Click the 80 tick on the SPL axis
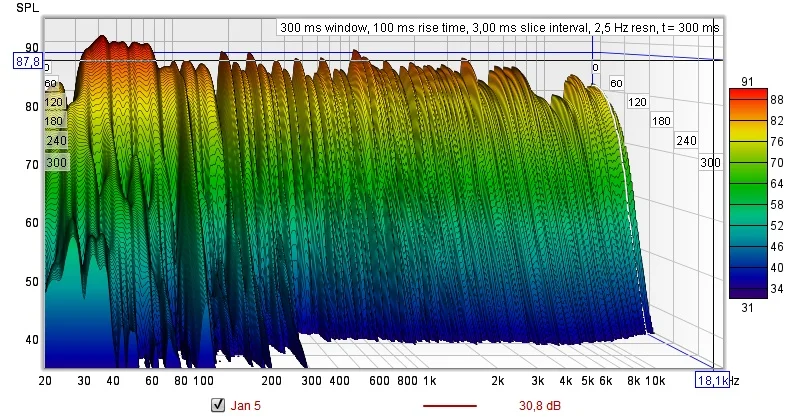This screenshot has width=800, height=420. [32, 106]
